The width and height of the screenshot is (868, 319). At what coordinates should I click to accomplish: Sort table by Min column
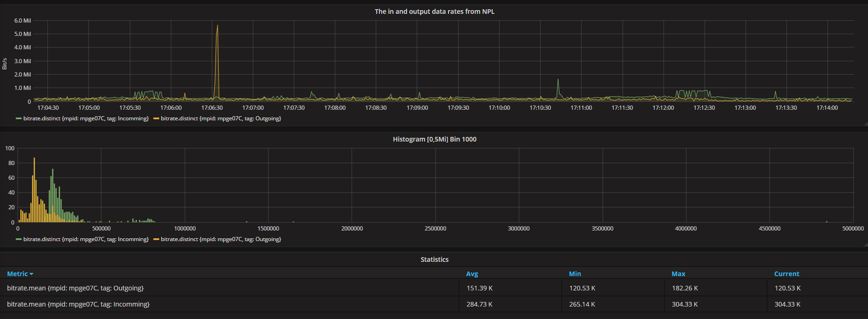[575, 274]
